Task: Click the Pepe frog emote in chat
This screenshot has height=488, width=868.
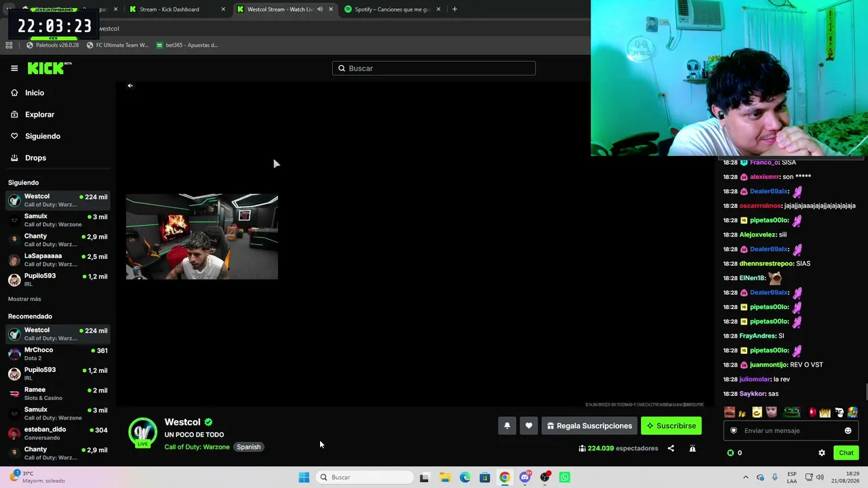Action: (x=791, y=412)
